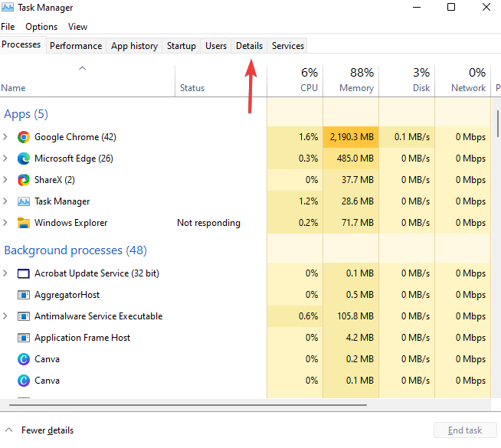Image resolution: width=501 pixels, height=448 pixels.
Task: Click the 37.7 MB memory cell
Action: [351, 180]
